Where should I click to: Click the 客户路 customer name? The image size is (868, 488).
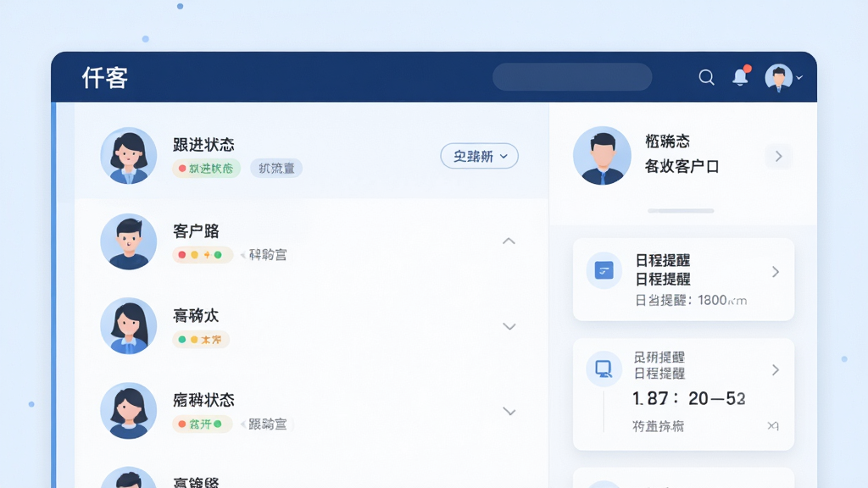click(x=196, y=231)
